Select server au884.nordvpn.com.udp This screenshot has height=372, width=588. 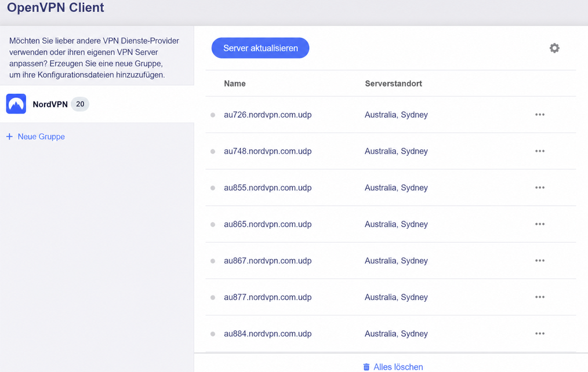coord(268,333)
